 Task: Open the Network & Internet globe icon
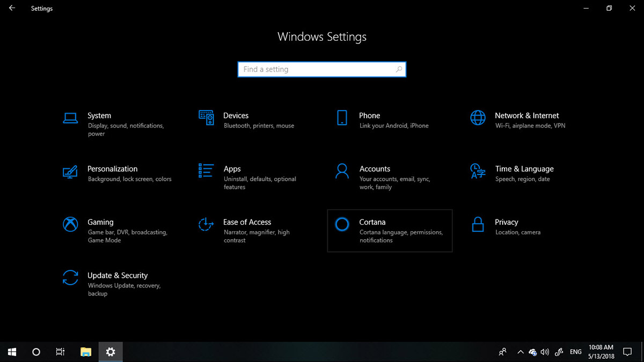tap(478, 118)
